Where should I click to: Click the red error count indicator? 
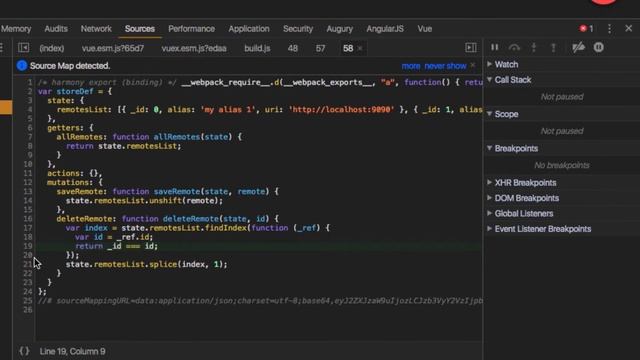587,29
